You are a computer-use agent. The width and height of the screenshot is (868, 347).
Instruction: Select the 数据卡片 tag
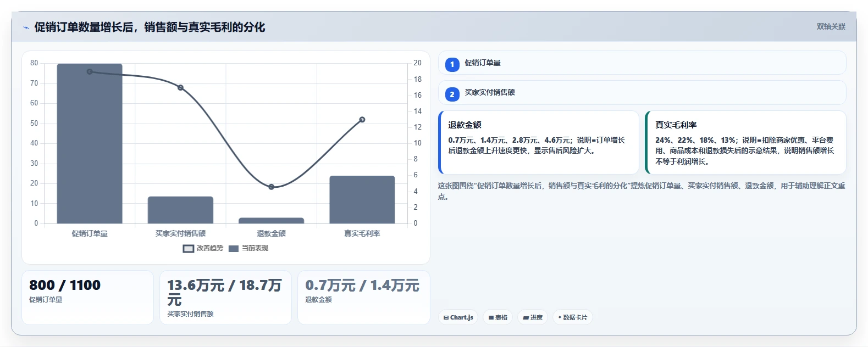coord(572,317)
